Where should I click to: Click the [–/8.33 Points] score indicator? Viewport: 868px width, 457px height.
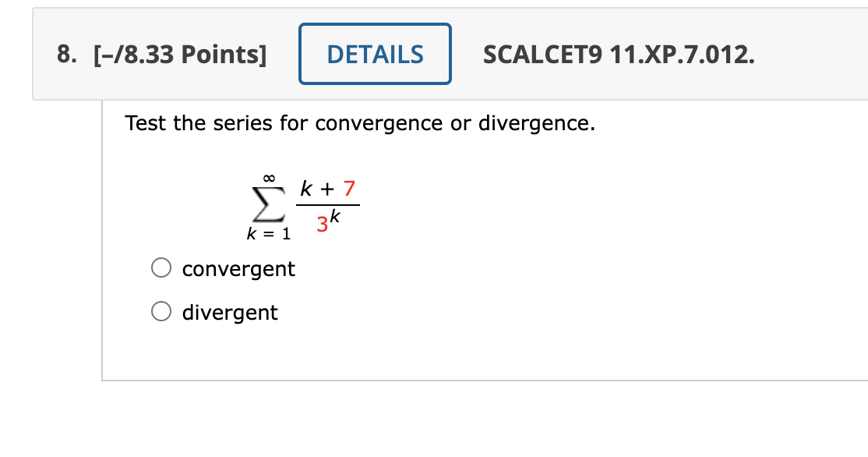(x=181, y=54)
